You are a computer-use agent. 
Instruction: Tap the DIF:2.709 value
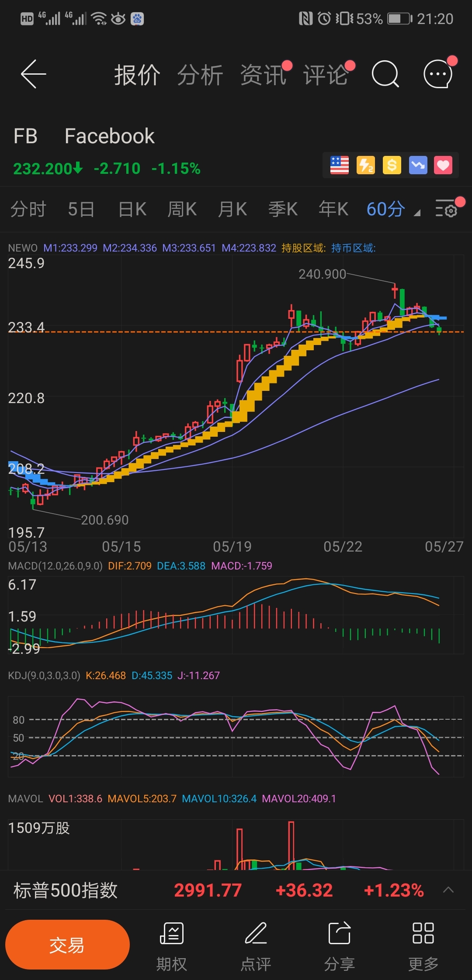pyautogui.click(x=130, y=566)
